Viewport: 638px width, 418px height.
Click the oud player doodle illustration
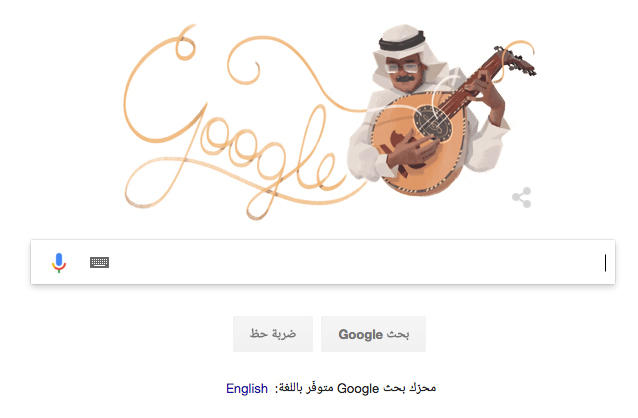click(x=441, y=110)
